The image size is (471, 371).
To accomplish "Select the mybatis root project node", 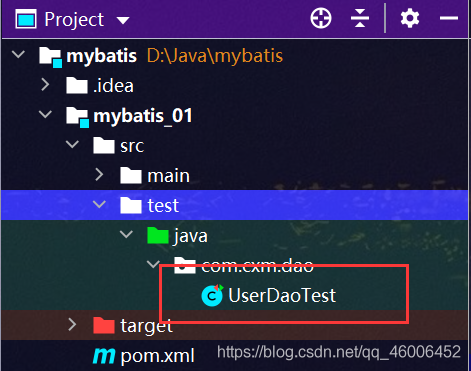I will [102, 56].
